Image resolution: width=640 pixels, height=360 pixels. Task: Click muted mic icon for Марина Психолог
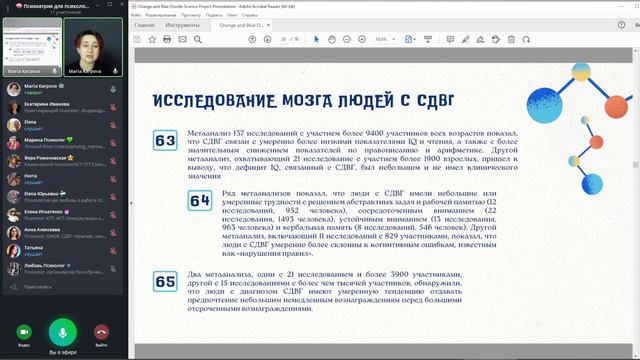click(113, 143)
